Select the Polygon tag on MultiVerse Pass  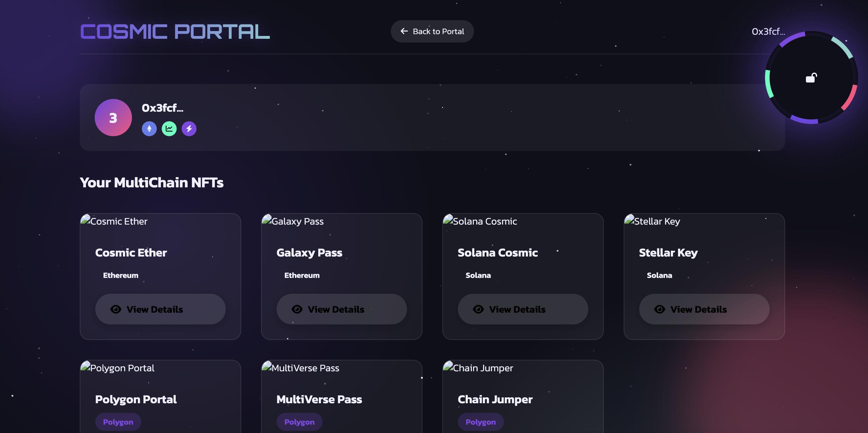tap(299, 422)
